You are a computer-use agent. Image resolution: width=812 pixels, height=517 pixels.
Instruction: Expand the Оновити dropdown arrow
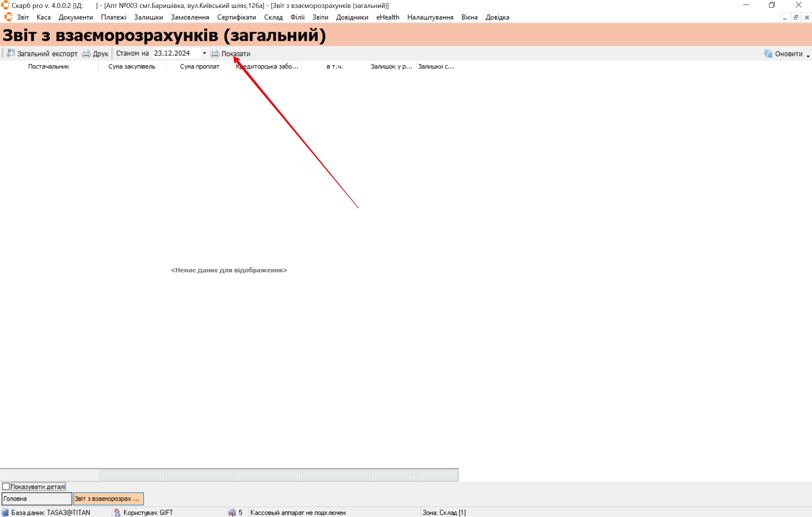pyautogui.click(x=808, y=56)
